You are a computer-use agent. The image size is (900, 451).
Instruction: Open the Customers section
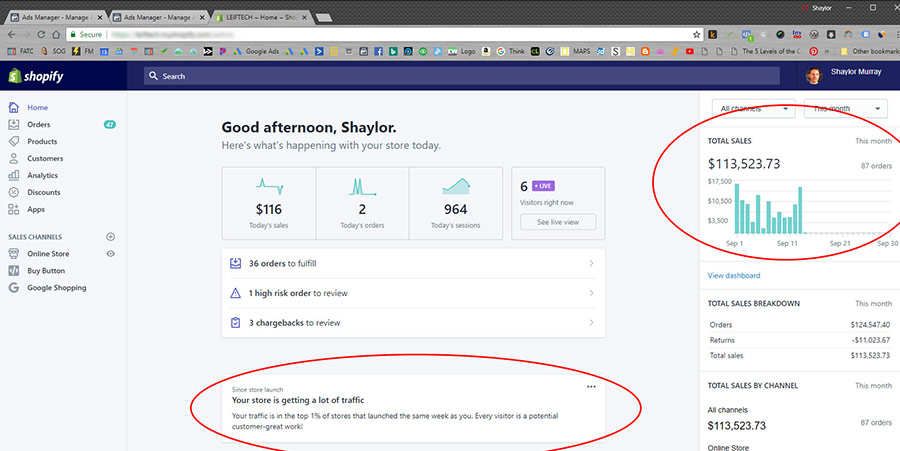click(x=45, y=159)
